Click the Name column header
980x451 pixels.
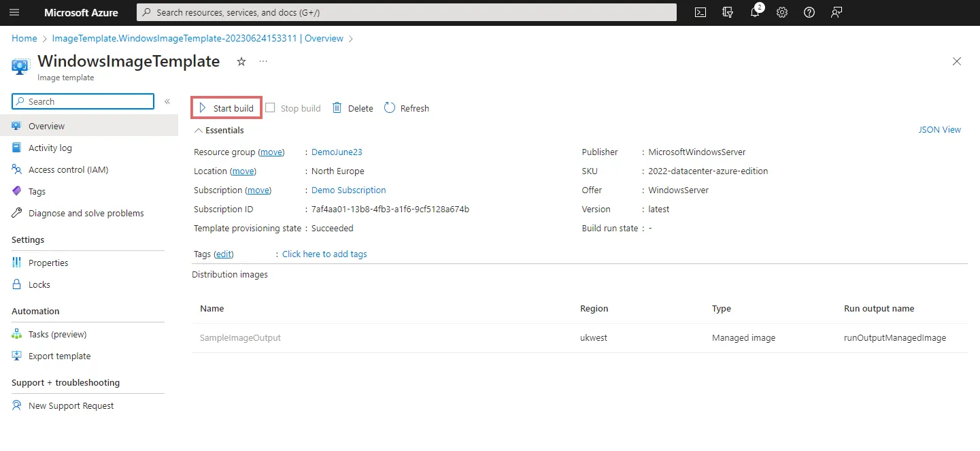(x=212, y=309)
